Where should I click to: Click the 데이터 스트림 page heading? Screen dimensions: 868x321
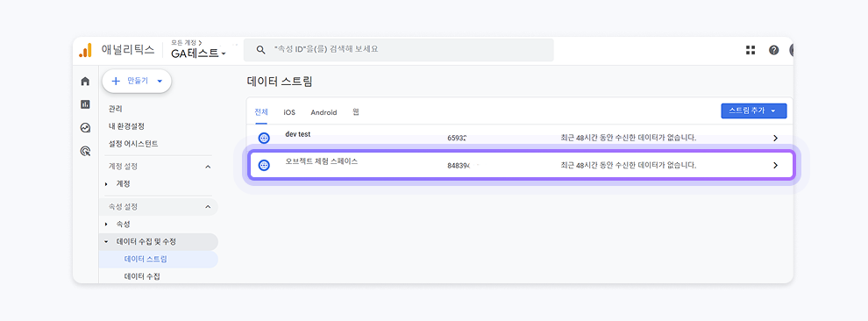pos(280,82)
